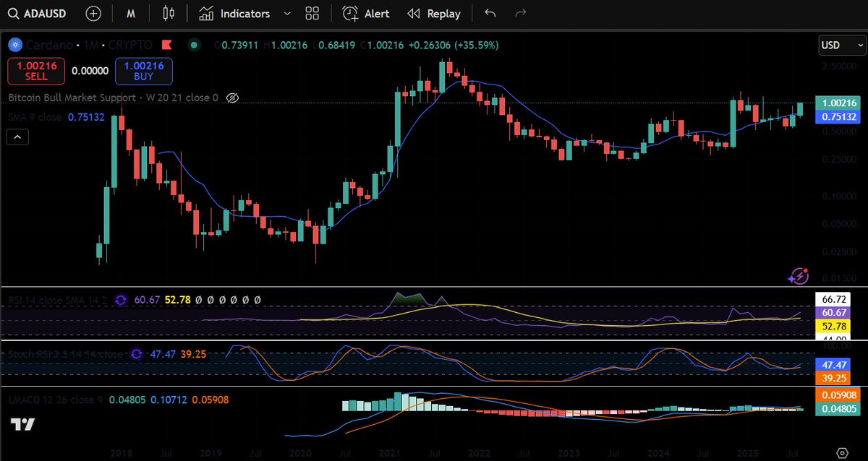This screenshot has height=461, width=868.
Task: Click the Cardano logo in chart legend
Action: pyautogui.click(x=14, y=45)
